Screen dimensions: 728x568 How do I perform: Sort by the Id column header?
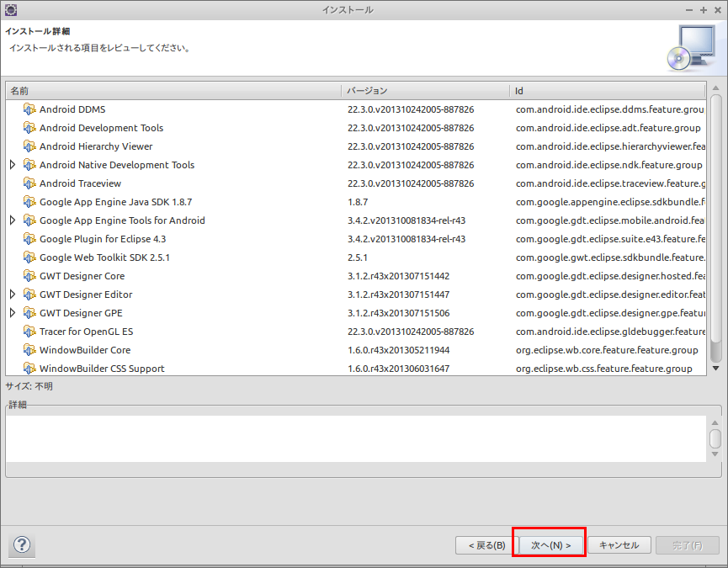pyautogui.click(x=608, y=91)
